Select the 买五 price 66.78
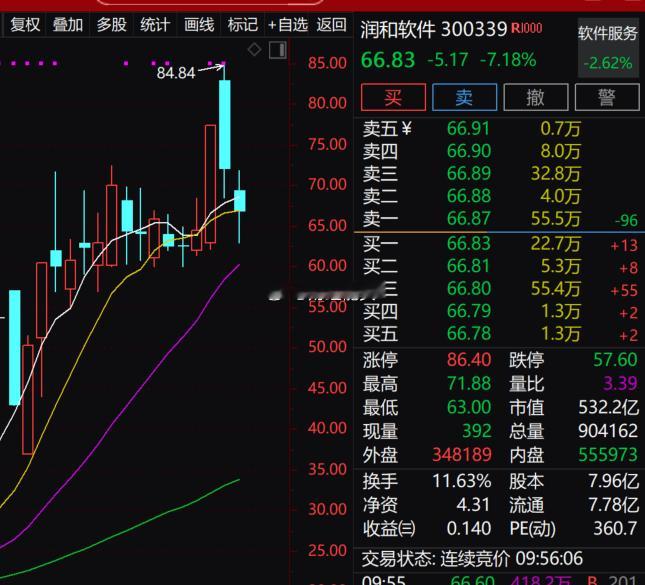 click(x=469, y=333)
